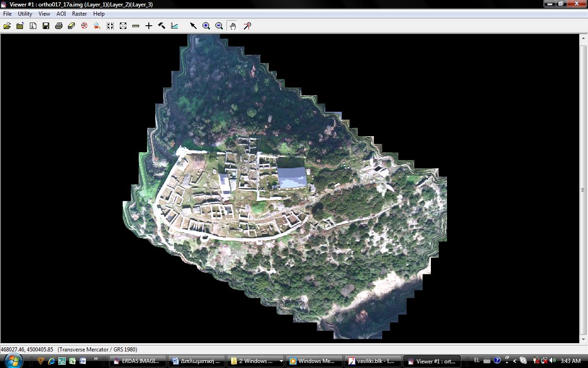Select the interactive Zoom Out magnifier
The height and width of the screenshot is (368, 588).
coord(219,26)
